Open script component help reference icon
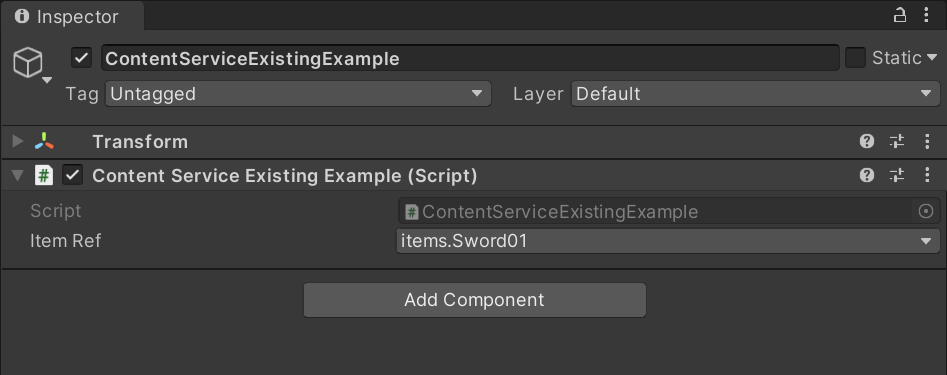This screenshot has height=375, width=947. pyautogui.click(x=867, y=175)
